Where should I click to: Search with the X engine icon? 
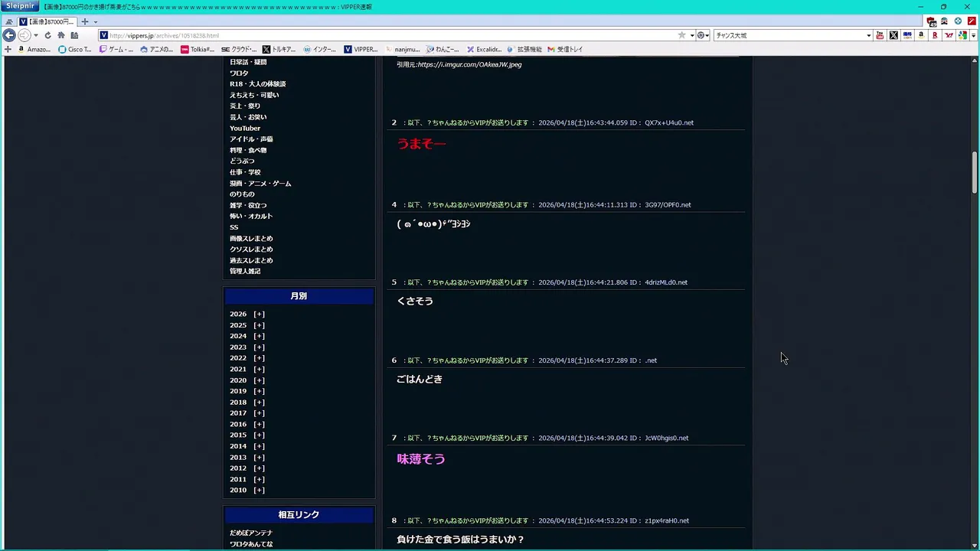(893, 35)
